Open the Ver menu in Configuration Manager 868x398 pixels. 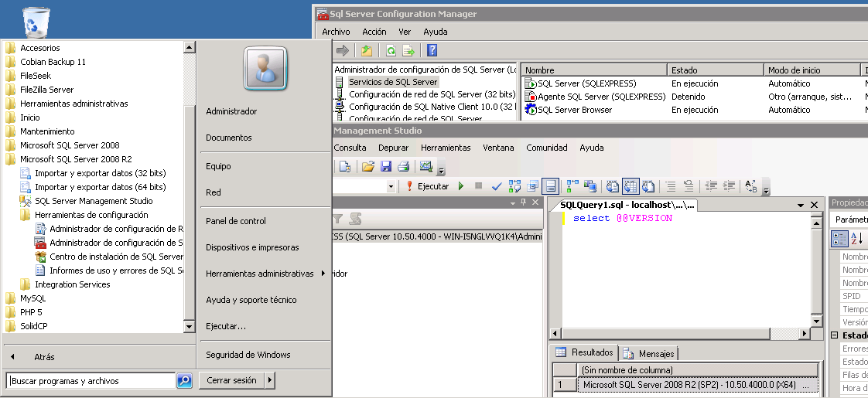tap(405, 32)
